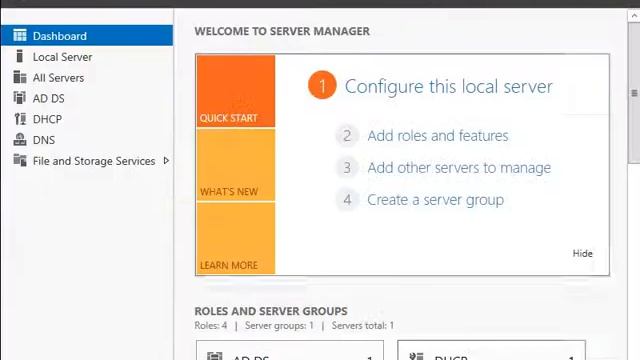Go to All Servers
The image size is (640, 360).
click(87, 77)
